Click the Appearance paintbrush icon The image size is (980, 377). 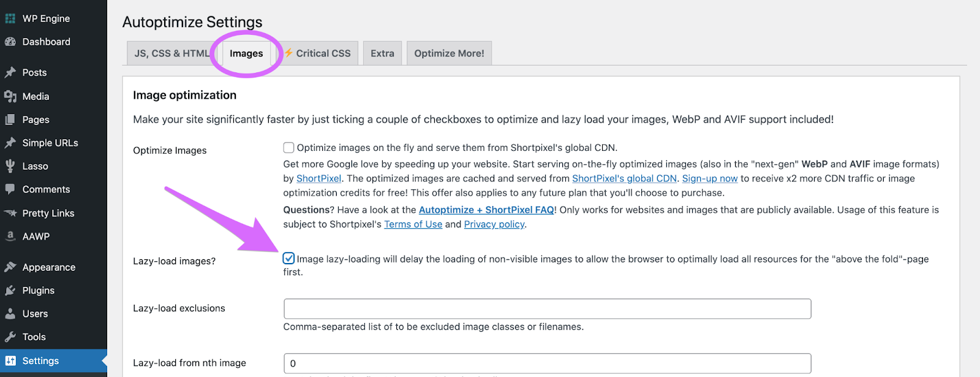(10, 267)
